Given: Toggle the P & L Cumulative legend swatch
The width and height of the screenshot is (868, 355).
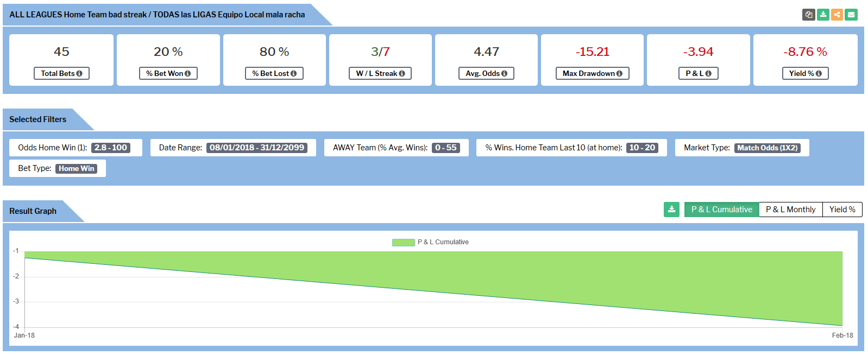Looking at the screenshot, I should tap(403, 242).
